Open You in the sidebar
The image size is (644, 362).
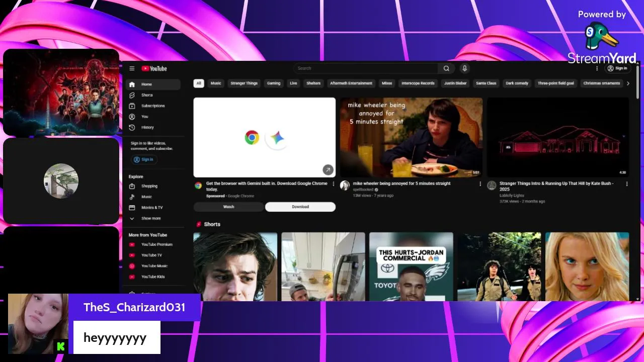[153, 117]
